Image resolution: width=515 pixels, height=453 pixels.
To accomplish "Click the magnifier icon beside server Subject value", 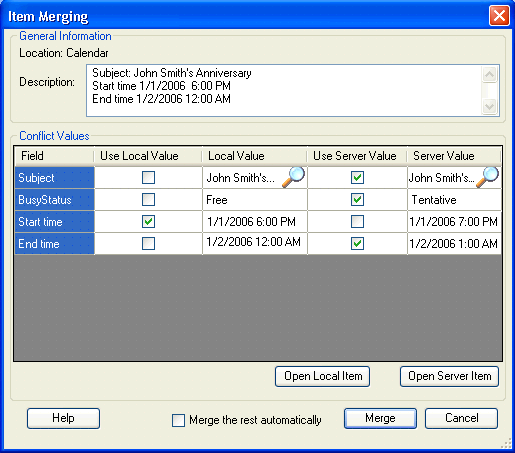I will coord(488,177).
